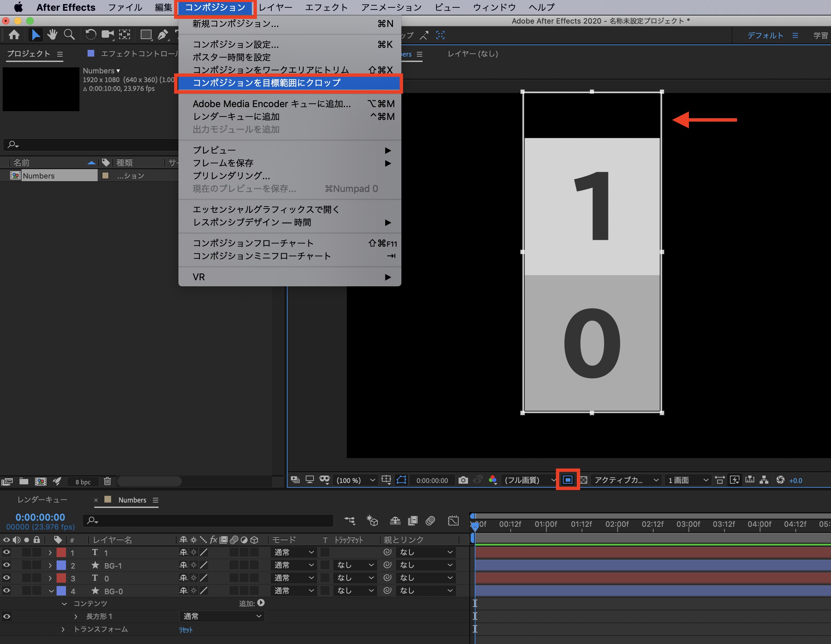Toggle transparency grid icon in viewer

tap(584, 480)
